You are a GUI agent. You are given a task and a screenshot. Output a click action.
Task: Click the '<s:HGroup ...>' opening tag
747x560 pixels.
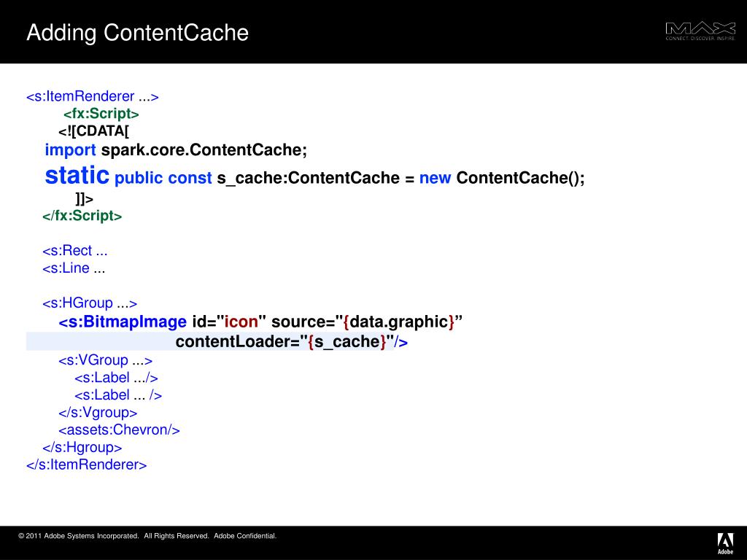click(90, 303)
